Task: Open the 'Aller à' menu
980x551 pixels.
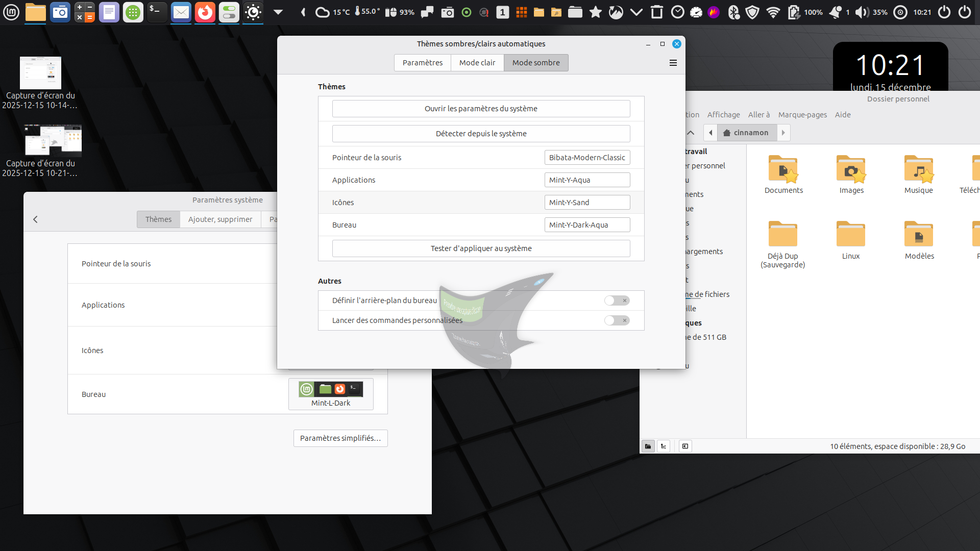Action: (x=759, y=115)
